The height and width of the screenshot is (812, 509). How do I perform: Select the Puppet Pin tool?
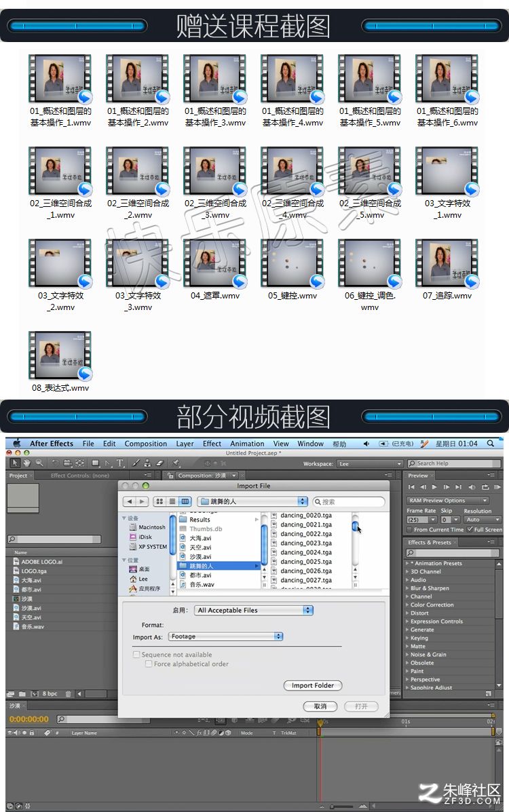[176, 463]
